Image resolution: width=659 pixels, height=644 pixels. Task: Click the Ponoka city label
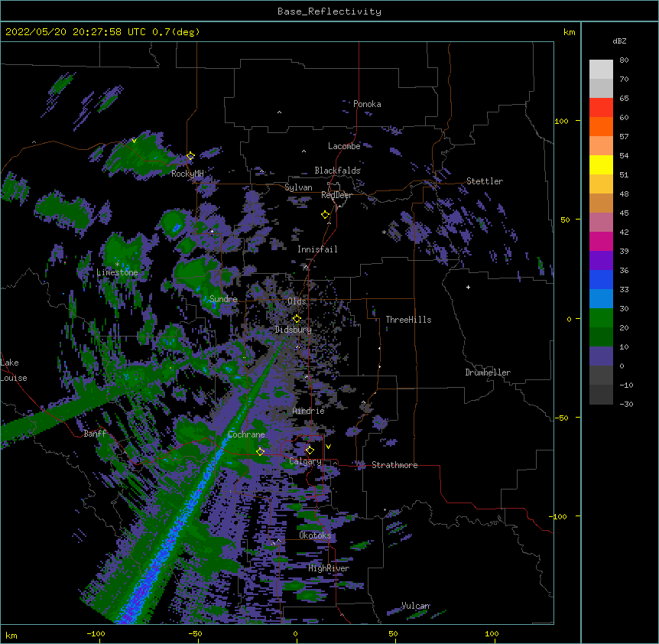pyautogui.click(x=367, y=104)
